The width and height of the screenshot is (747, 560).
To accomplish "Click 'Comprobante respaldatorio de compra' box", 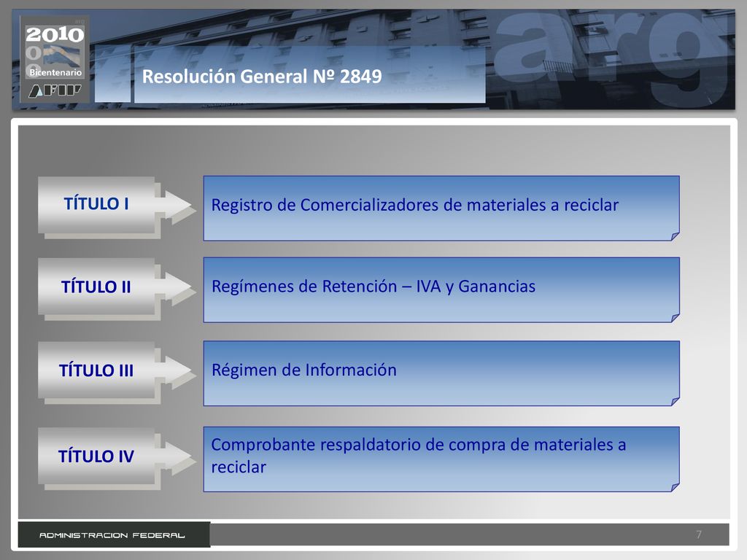I will 441,459.
